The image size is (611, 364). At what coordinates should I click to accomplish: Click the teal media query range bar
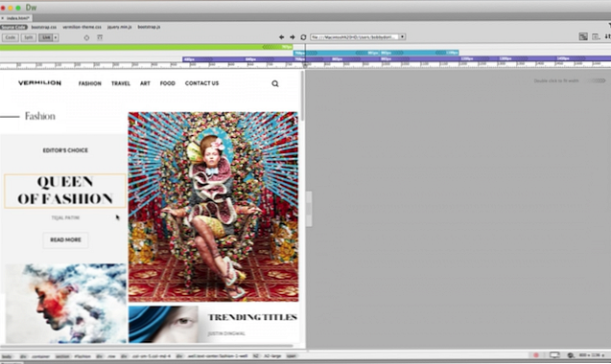click(376, 53)
